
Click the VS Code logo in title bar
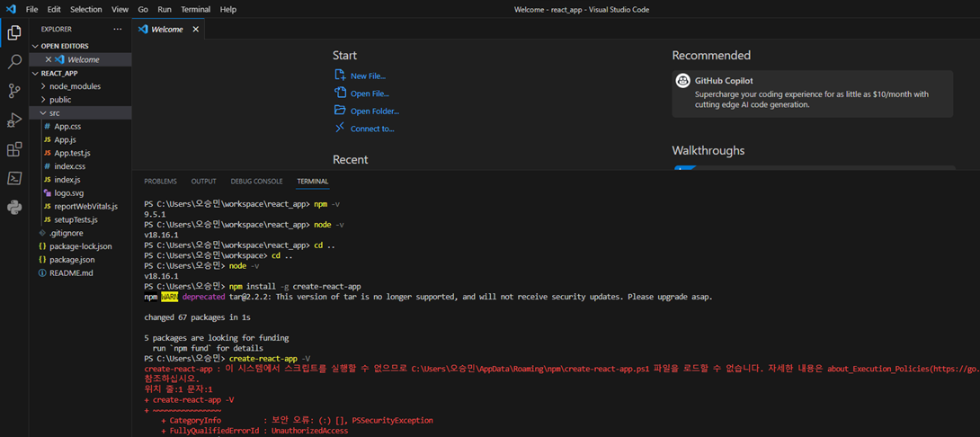pyautogui.click(x=10, y=9)
